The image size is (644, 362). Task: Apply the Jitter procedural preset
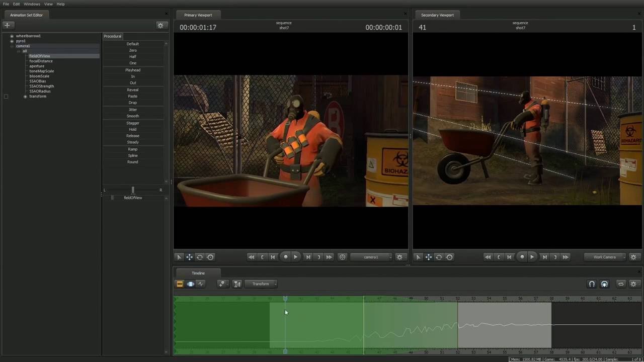(133, 110)
